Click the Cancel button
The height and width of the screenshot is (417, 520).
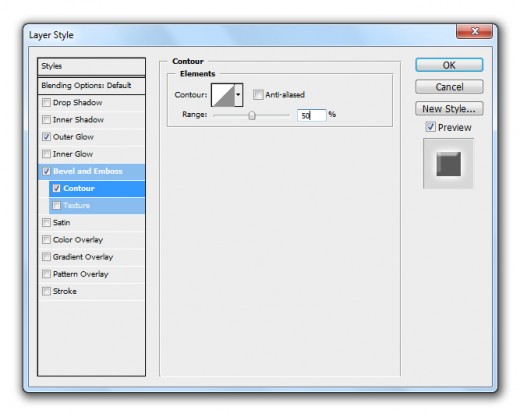(x=449, y=87)
